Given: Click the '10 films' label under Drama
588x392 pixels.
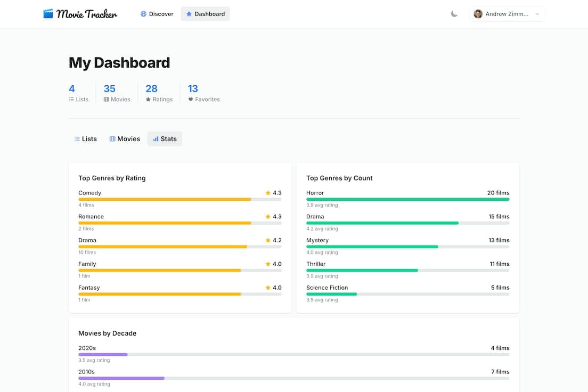Looking at the screenshot, I should [87, 252].
